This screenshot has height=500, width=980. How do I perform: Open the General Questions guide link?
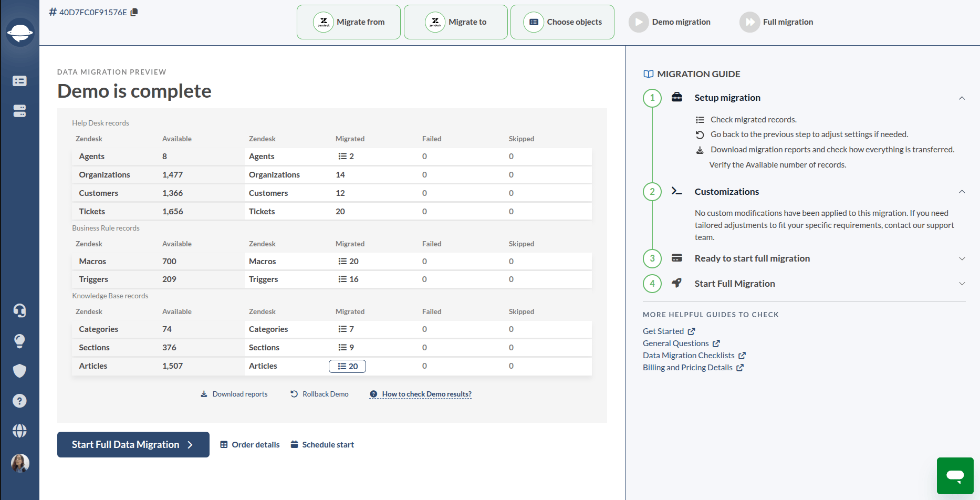click(x=681, y=343)
